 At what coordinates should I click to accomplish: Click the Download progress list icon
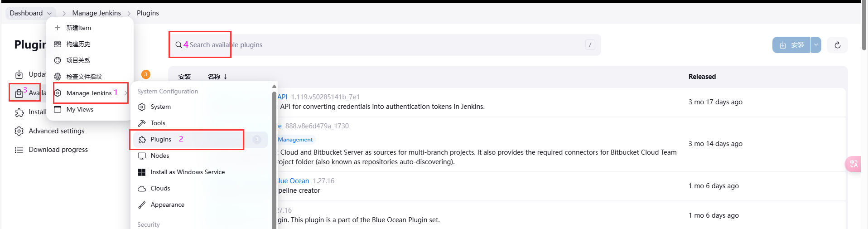point(19,150)
